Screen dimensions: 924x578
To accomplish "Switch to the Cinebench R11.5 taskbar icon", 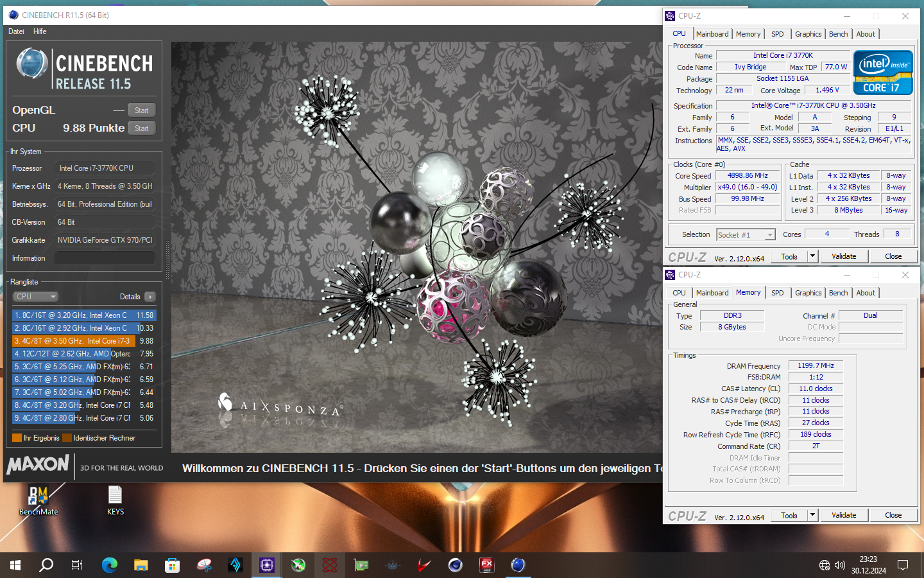I will (x=518, y=565).
